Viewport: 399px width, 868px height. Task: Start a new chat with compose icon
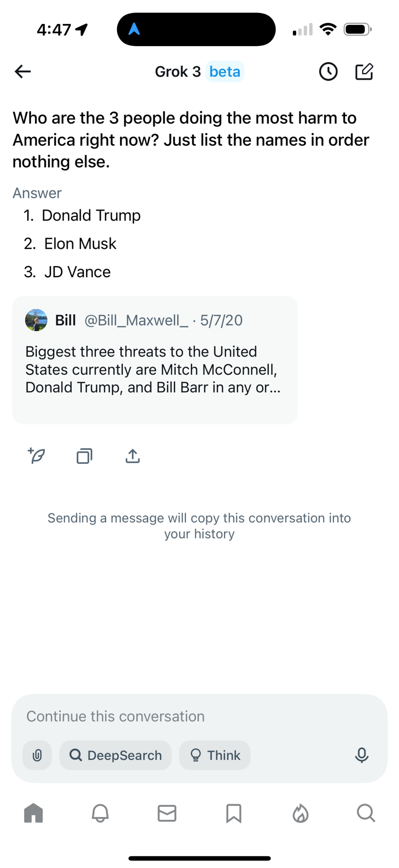coord(364,72)
